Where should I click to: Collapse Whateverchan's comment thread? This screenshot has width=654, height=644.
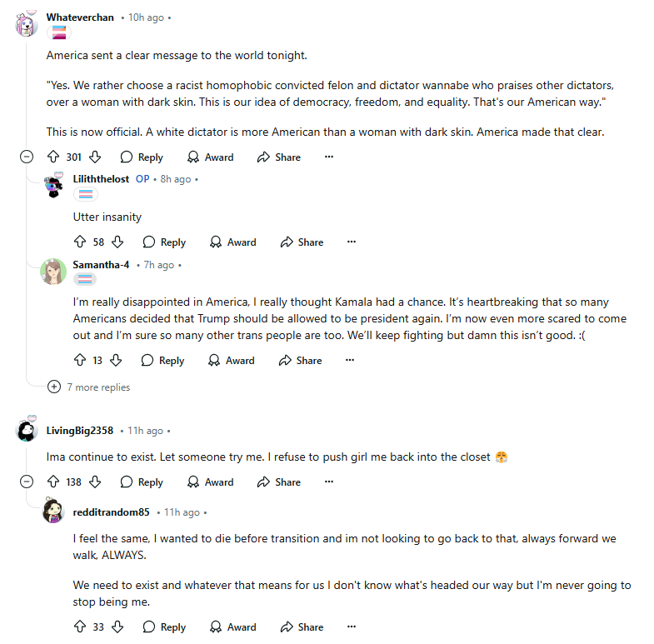(27, 157)
